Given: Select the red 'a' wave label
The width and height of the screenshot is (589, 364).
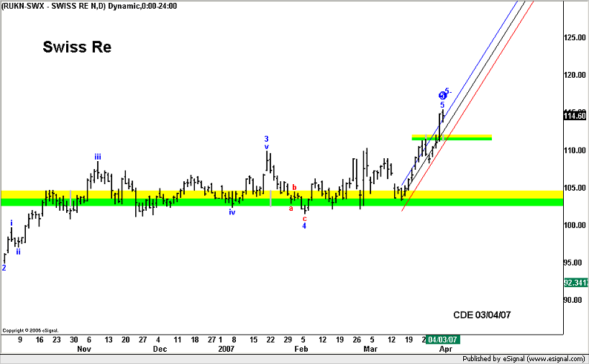Looking at the screenshot, I should coord(291,209).
